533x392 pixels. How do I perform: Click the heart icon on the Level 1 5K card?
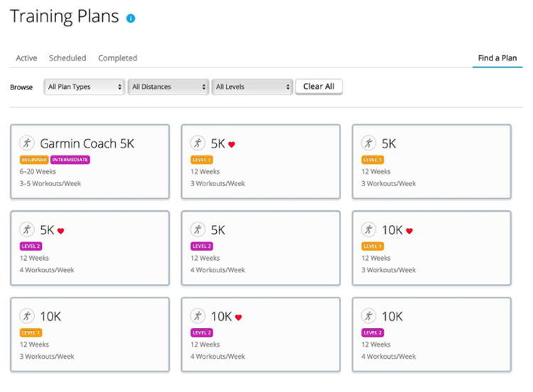(x=232, y=144)
